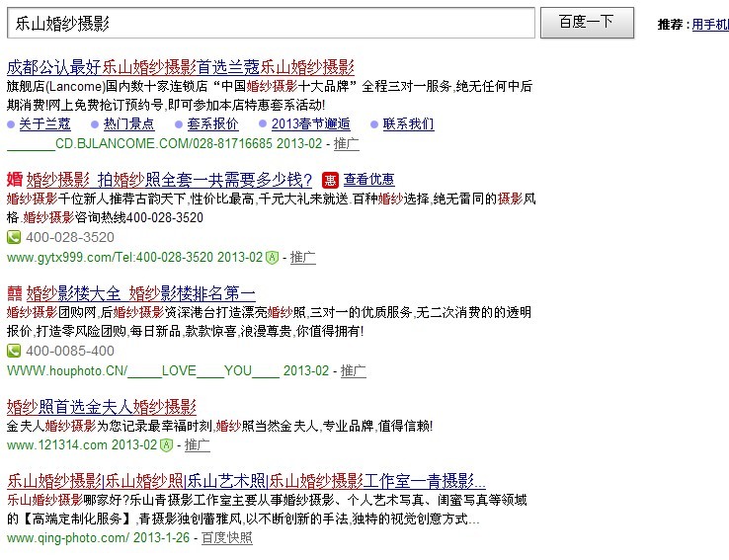The height and width of the screenshot is (560, 729).
Task: Open the 套系报价 sublink
Action: tap(212, 124)
